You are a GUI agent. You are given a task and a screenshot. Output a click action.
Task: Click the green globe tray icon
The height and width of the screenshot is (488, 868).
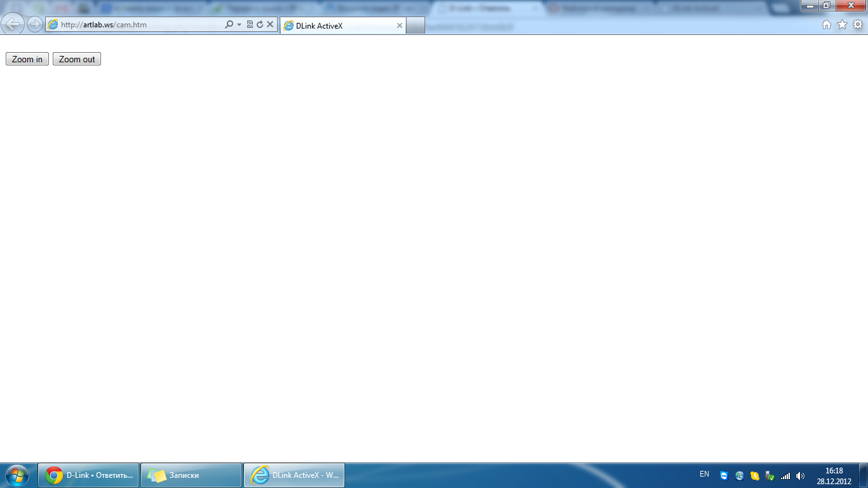tap(740, 476)
